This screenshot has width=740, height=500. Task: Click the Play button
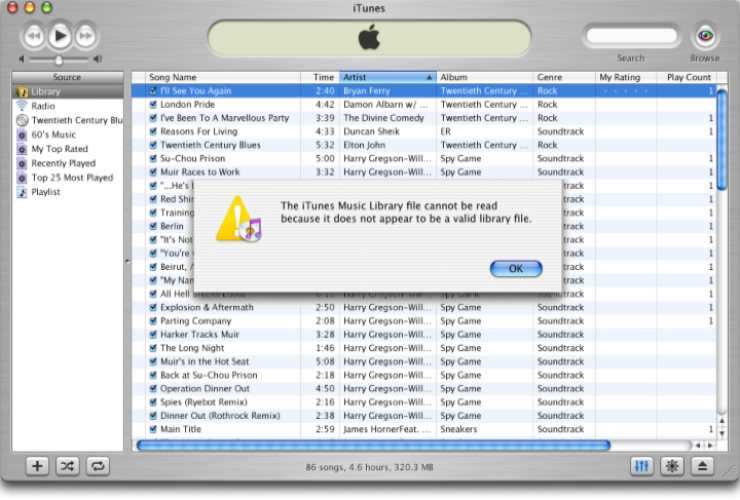[59, 36]
